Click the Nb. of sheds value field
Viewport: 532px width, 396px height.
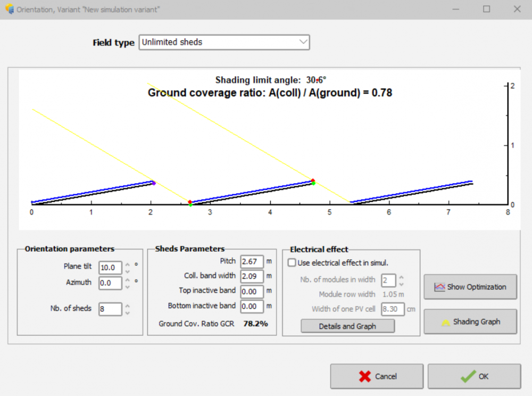click(110, 309)
